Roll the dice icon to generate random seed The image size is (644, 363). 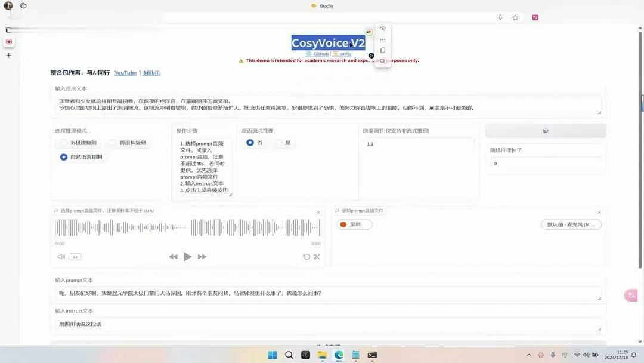546,130
